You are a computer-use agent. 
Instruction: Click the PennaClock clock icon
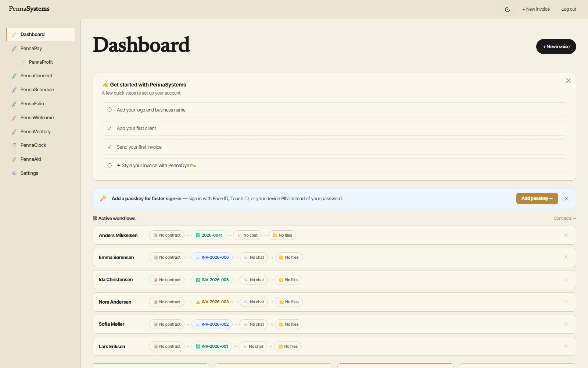[14, 145]
